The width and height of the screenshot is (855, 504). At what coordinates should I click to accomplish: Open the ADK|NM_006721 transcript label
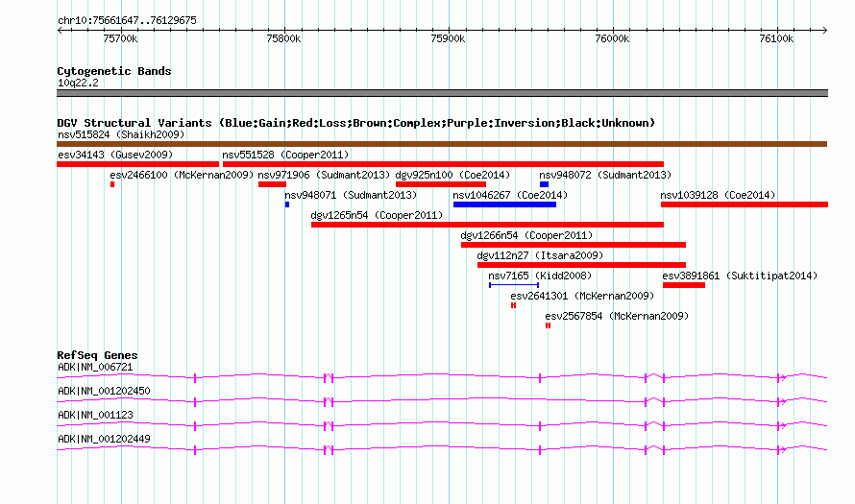point(95,368)
